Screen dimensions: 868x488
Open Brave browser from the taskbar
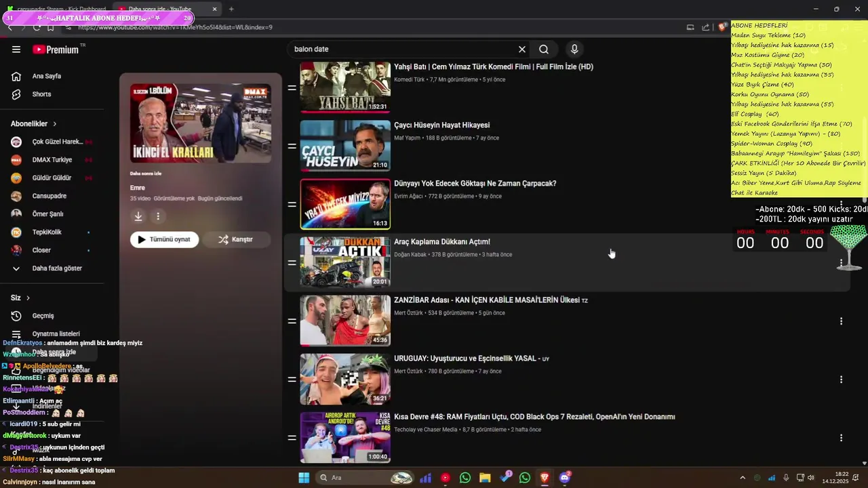coord(545,478)
